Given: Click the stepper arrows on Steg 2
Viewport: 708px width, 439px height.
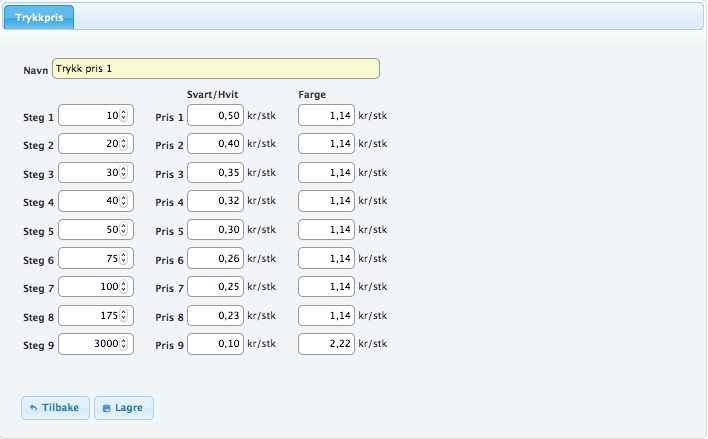Looking at the screenshot, I should coord(124,145).
